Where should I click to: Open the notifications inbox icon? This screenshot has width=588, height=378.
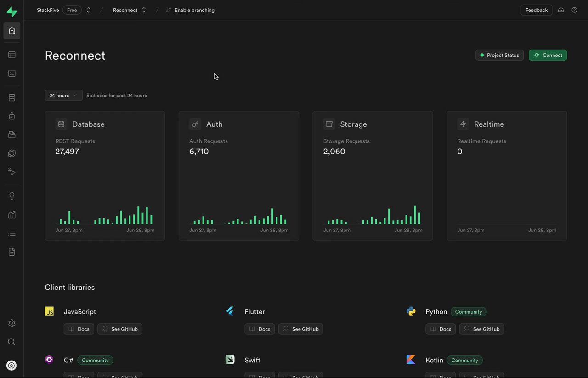click(561, 10)
